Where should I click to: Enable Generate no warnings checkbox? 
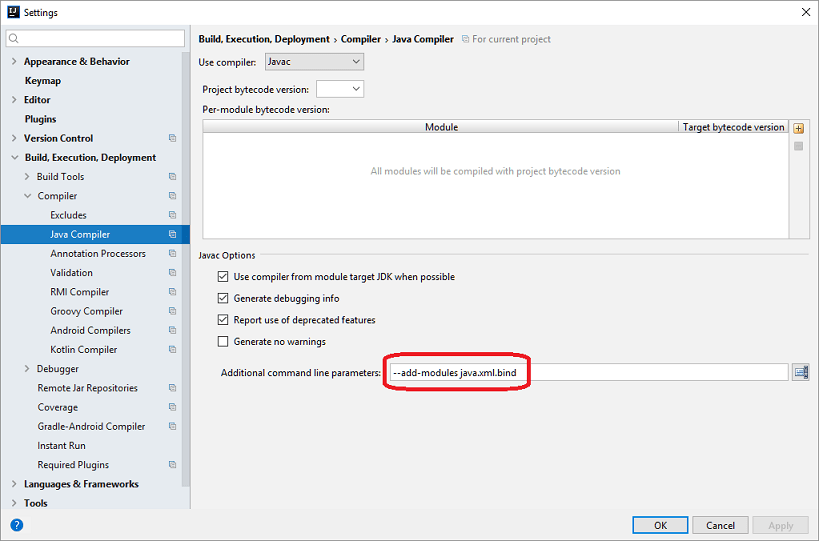[x=223, y=342]
